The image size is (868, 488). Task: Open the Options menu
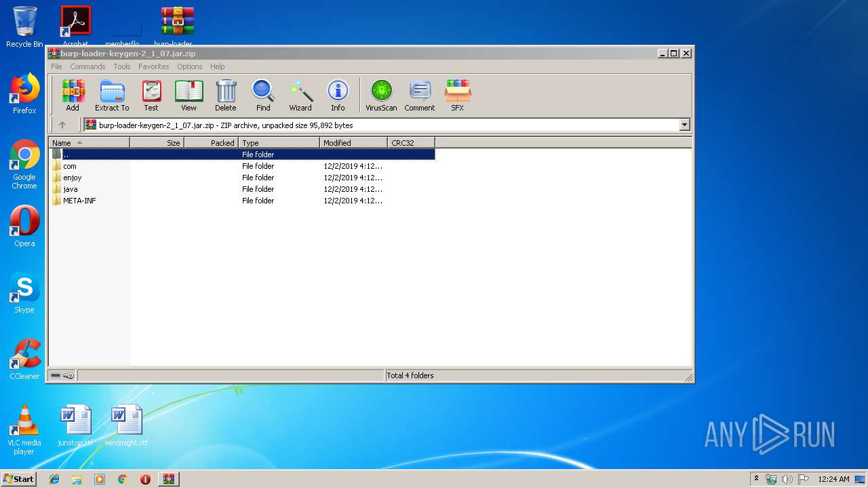(x=190, y=66)
